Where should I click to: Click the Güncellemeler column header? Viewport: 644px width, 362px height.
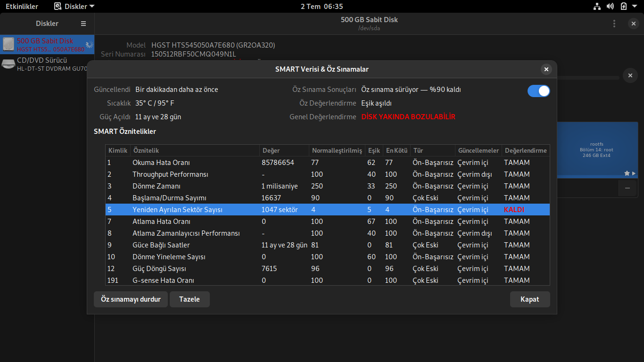(478, 151)
